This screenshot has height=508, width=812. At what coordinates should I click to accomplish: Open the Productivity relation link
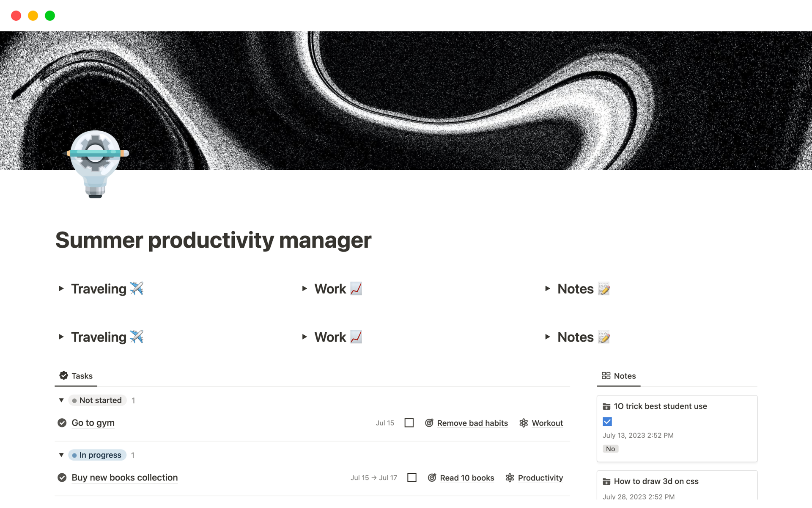point(540,478)
